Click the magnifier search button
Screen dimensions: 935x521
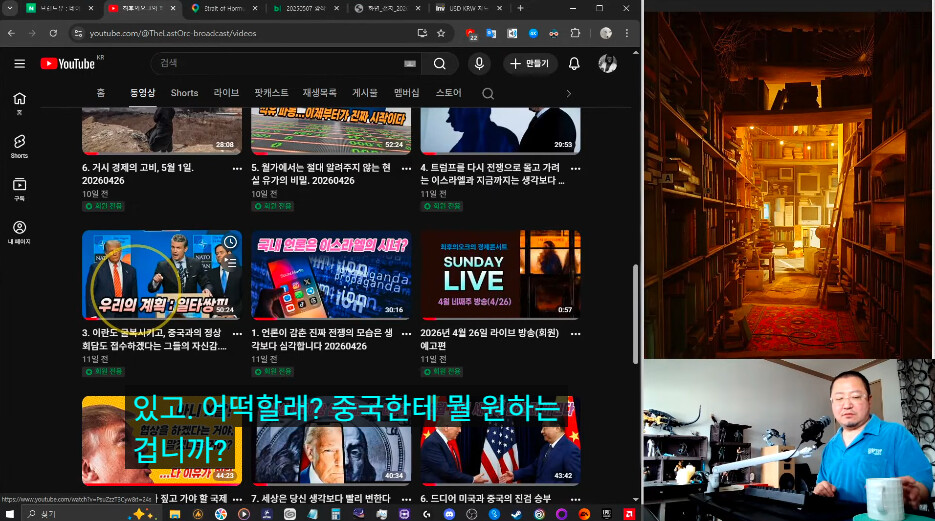(439, 64)
